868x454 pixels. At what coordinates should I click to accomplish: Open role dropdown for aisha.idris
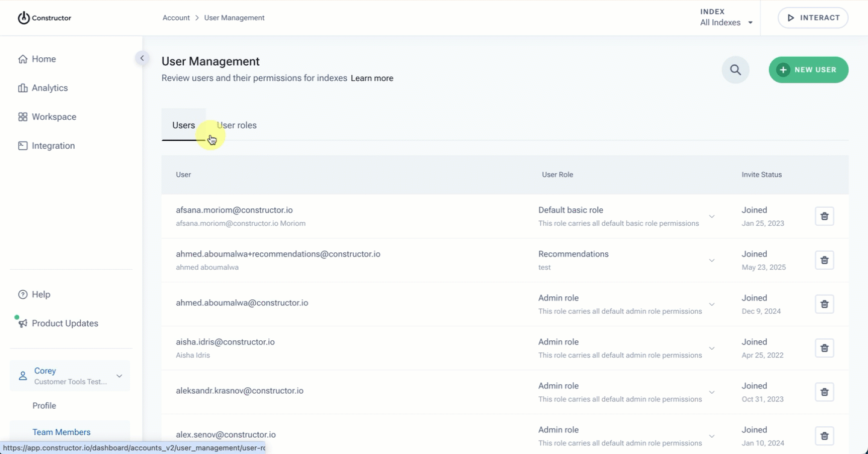(712, 348)
